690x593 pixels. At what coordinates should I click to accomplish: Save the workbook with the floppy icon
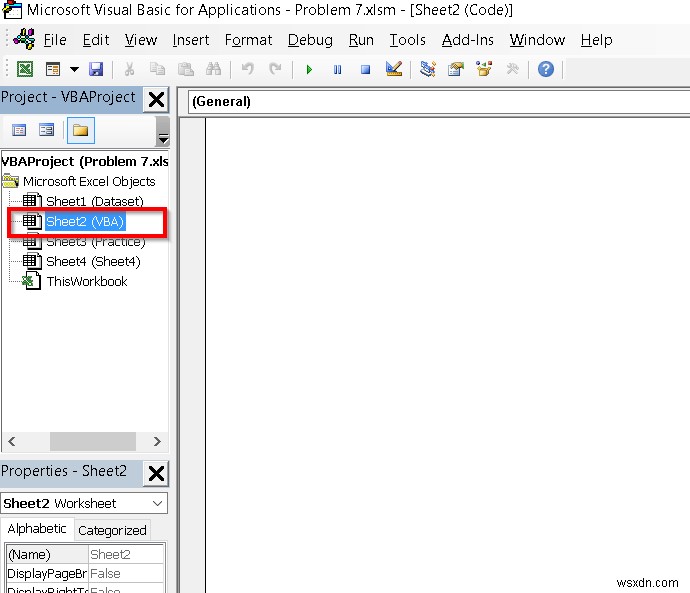pos(96,69)
